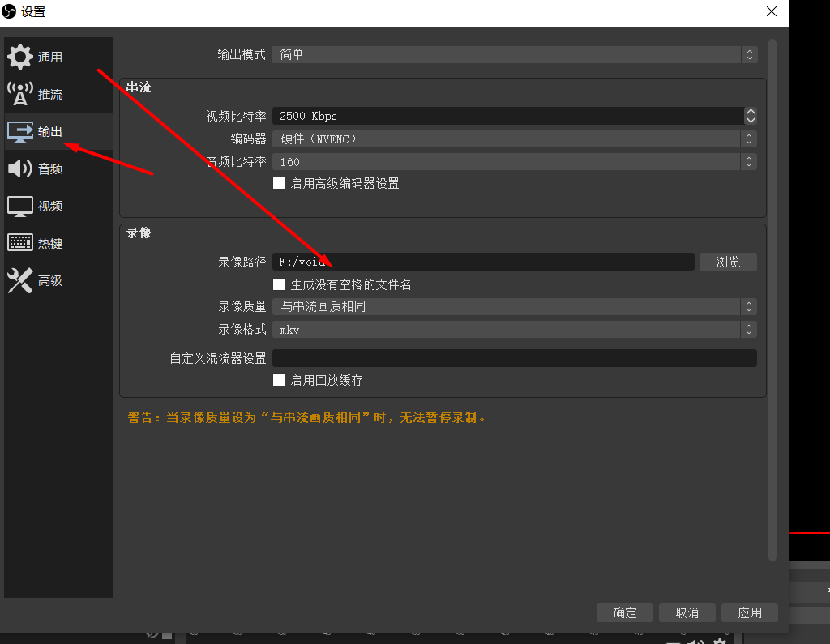This screenshot has height=644, width=830.
Task: Toggle the 启用回放缓存 checkbox
Action: [279, 380]
